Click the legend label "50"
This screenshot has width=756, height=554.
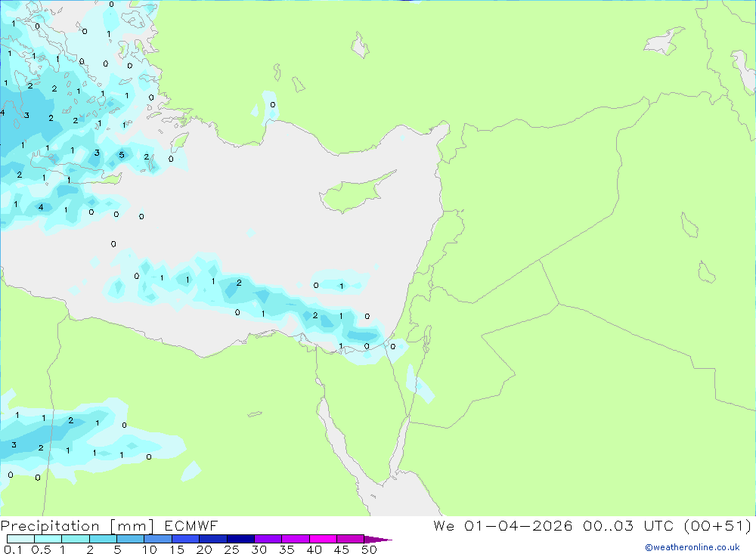[x=370, y=549]
